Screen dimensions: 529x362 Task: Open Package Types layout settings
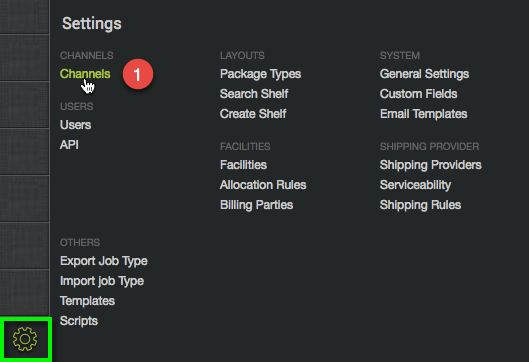(x=260, y=74)
